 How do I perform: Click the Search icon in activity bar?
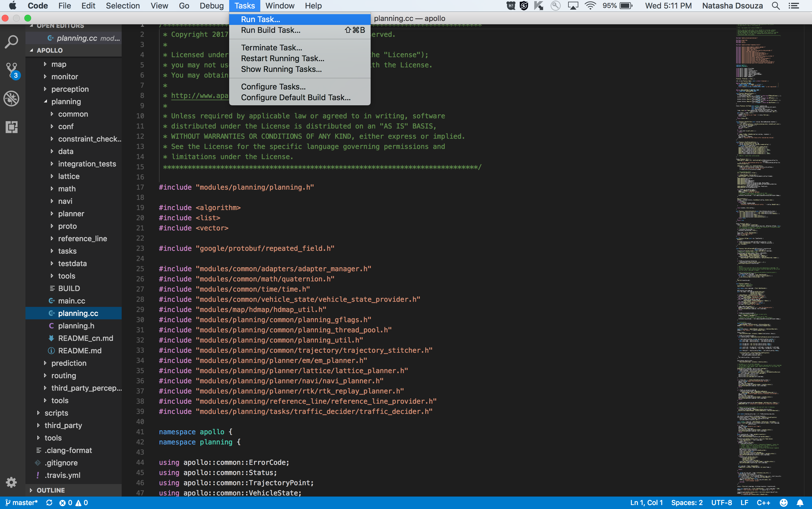pyautogui.click(x=11, y=40)
